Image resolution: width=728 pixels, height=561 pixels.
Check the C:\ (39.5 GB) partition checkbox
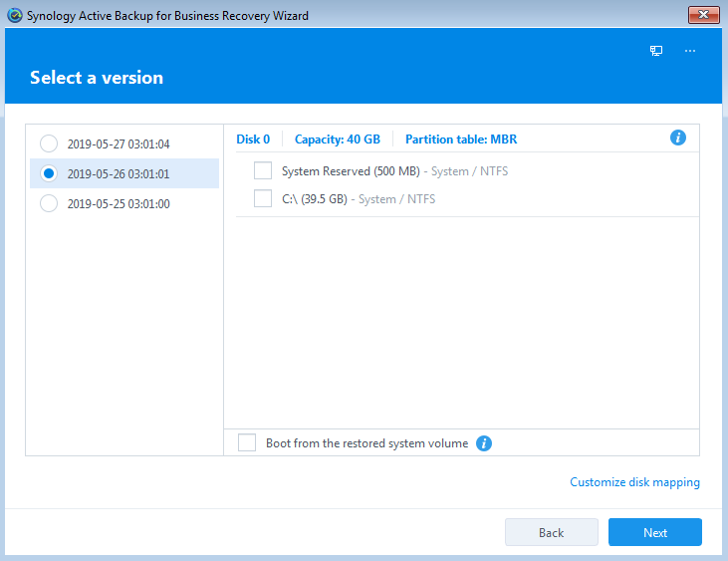click(x=263, y=198)
